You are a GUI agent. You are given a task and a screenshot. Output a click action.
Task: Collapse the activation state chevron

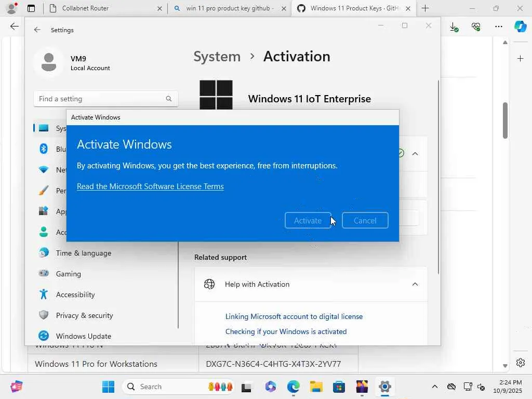pos(415,154)
